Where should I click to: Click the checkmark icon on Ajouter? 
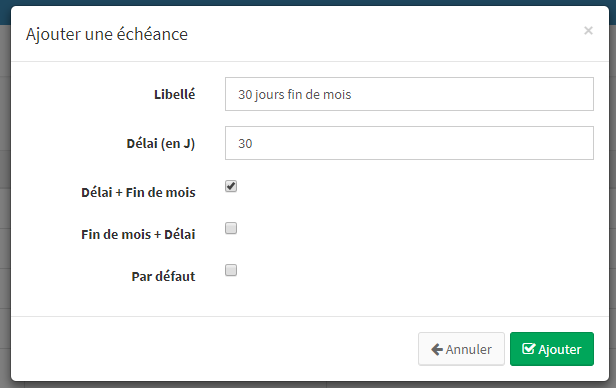pos(528,349)
